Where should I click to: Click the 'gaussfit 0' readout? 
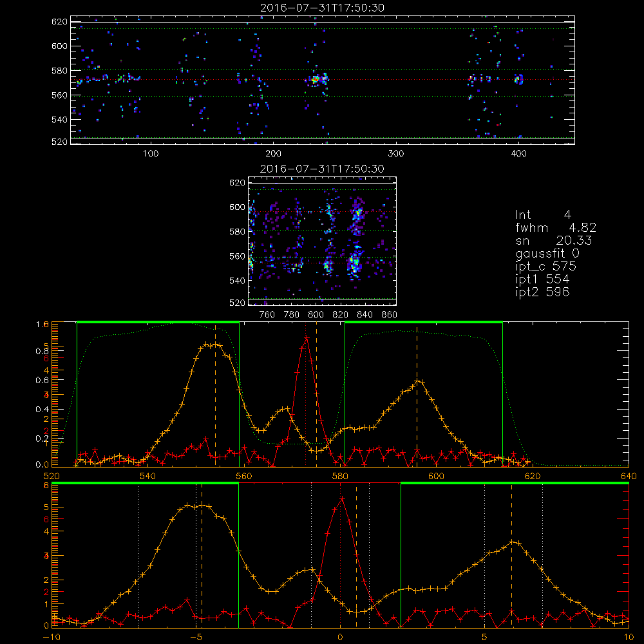(547, 254)
